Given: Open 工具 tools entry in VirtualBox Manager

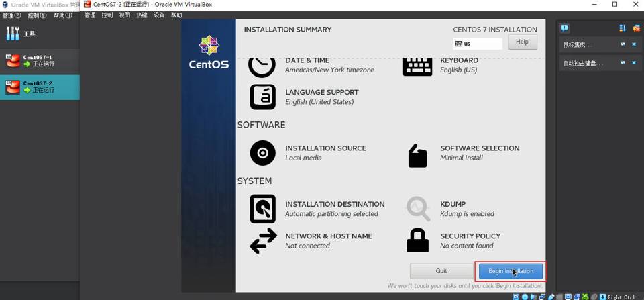Looking at the screenshot, I should (x=30, y=34).
